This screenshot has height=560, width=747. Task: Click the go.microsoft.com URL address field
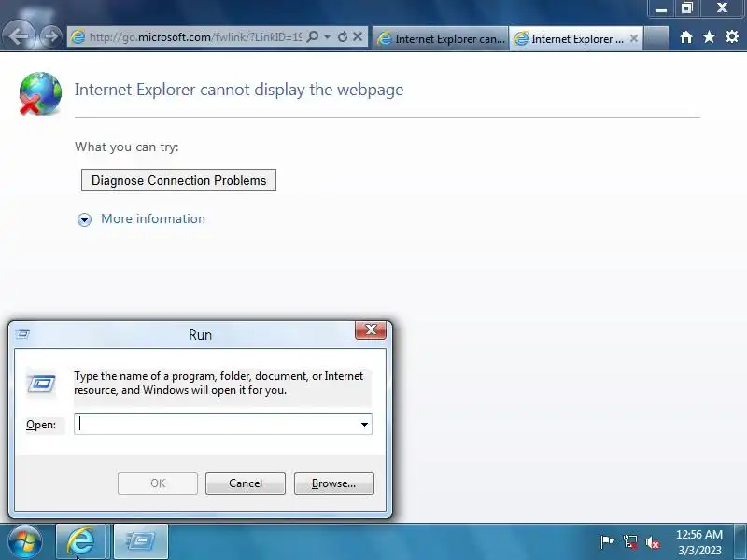pos(195,36)
